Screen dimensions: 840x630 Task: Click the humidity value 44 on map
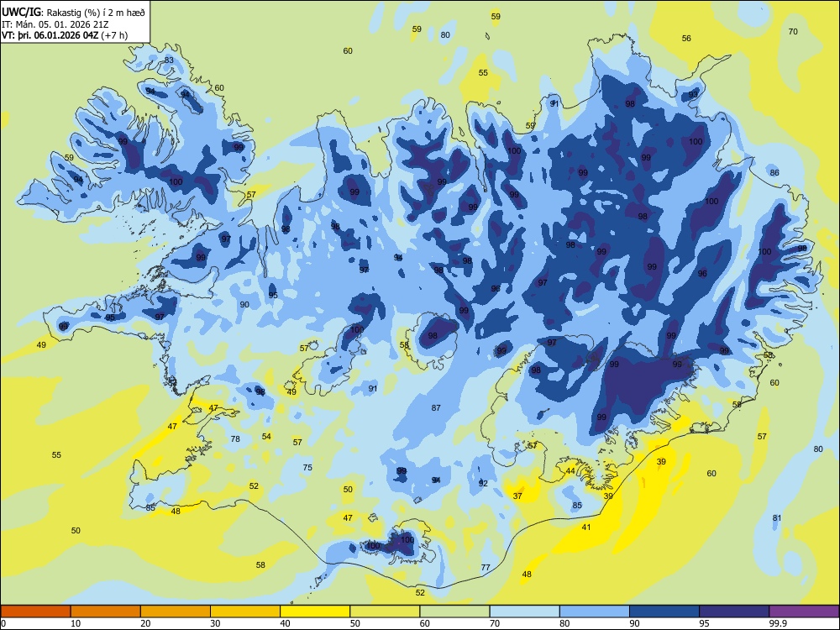tap(570, 471)
